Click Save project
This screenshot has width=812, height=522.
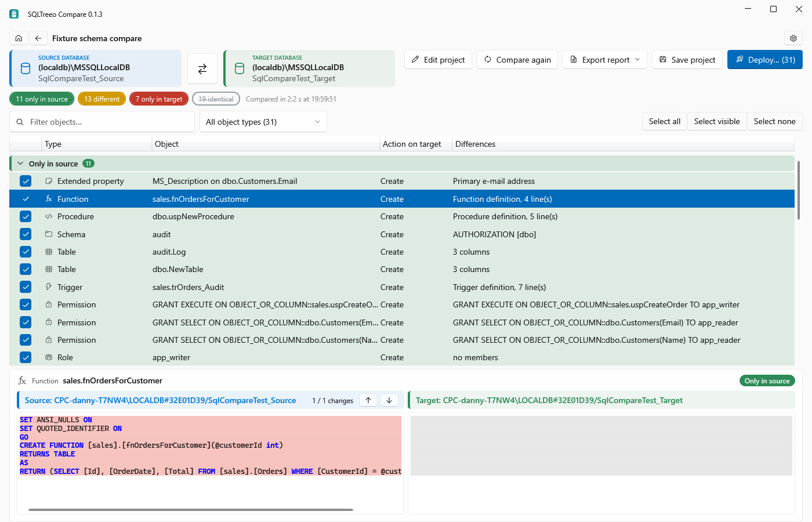tap(687, 60)
